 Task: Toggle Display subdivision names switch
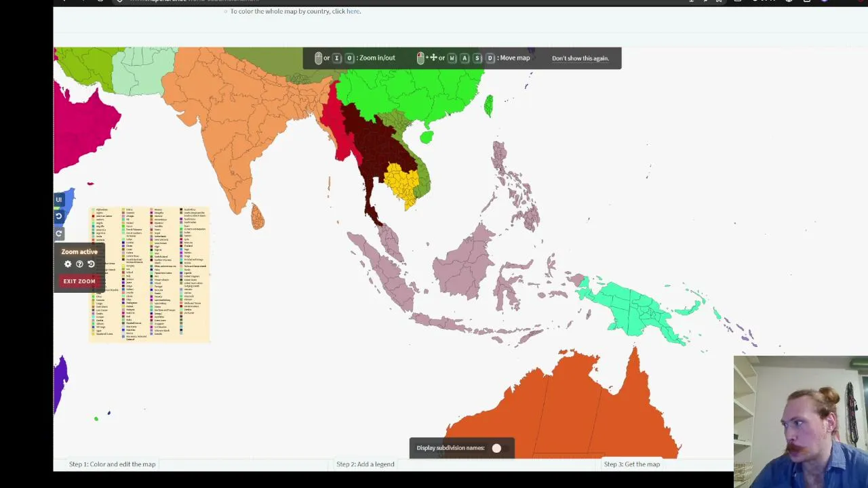click(x=497, y=448)
